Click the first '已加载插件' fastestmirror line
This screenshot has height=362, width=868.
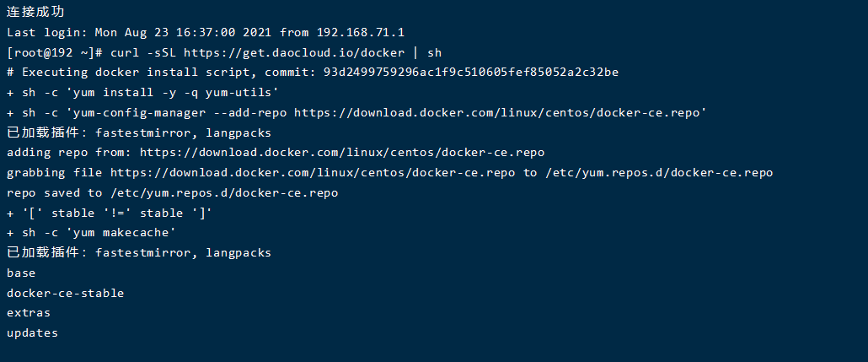(x=139, y=133)
